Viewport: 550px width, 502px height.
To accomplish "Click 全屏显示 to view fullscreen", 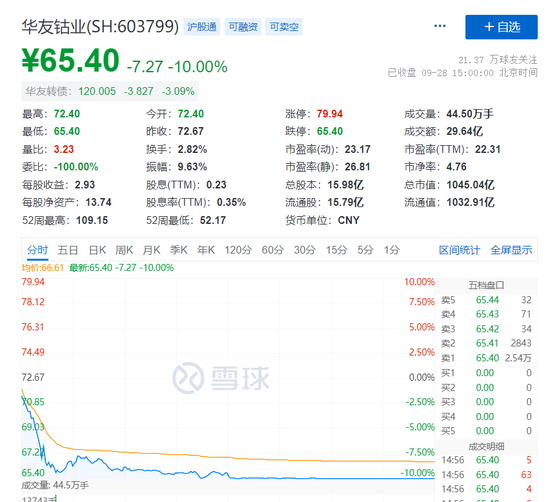I will (511, 250).
